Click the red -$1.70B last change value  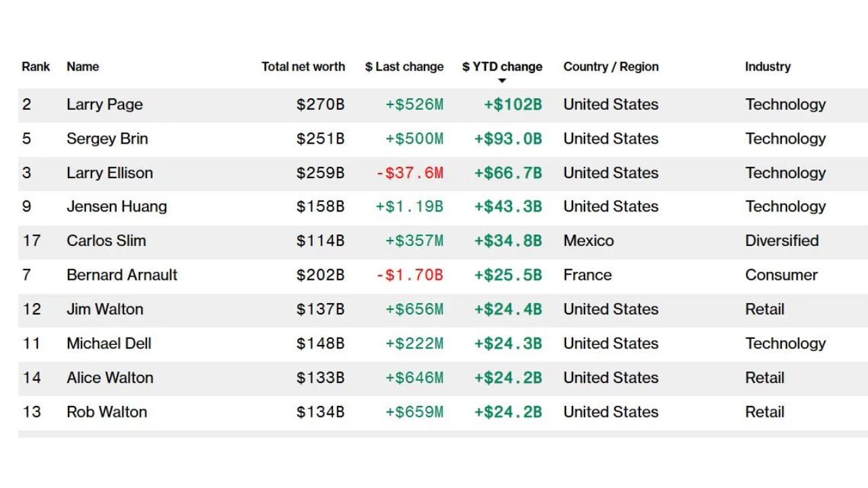click(x=410, y=275)
